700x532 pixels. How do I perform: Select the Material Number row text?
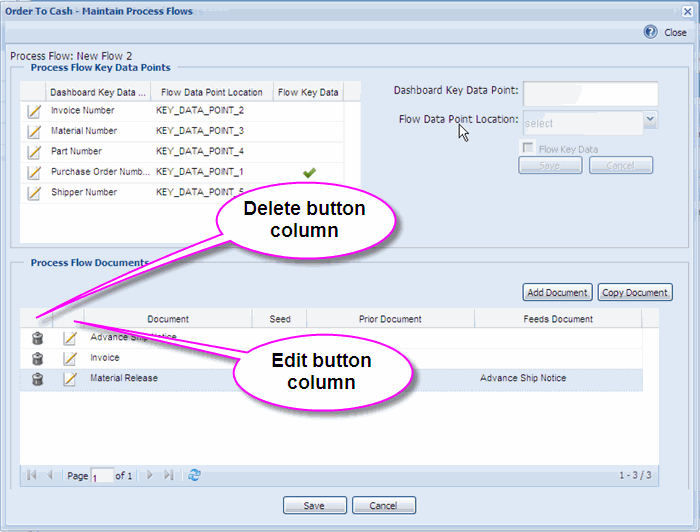coord(84,131)
